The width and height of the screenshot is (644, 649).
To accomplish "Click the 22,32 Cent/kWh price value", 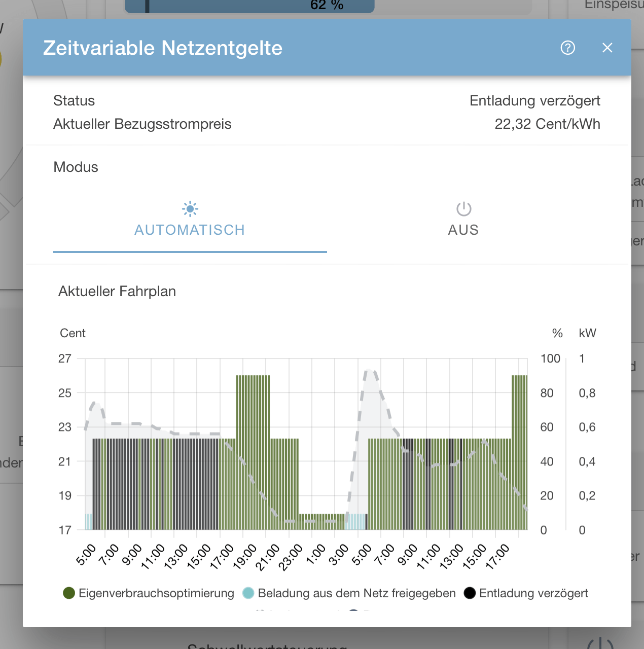I will click(547, 124).
